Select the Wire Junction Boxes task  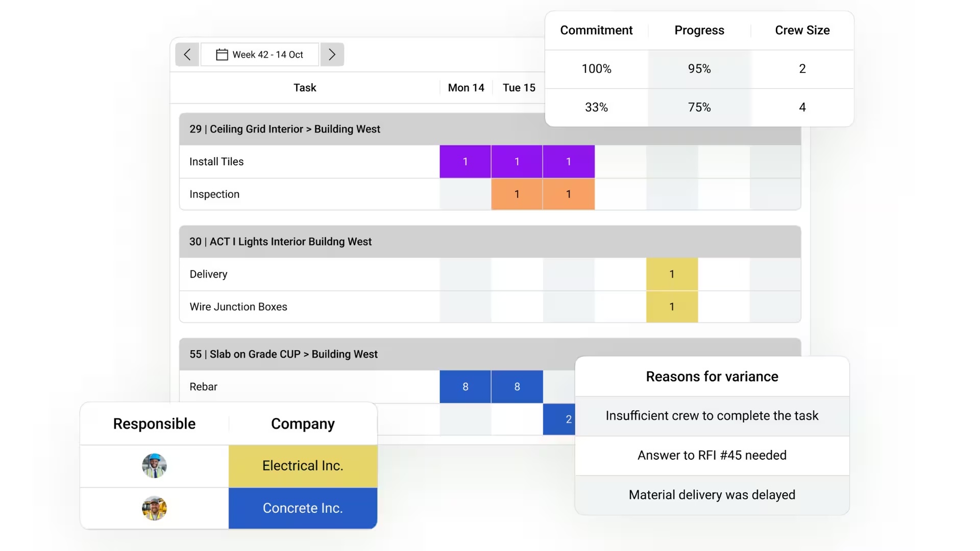coord(238,307)
